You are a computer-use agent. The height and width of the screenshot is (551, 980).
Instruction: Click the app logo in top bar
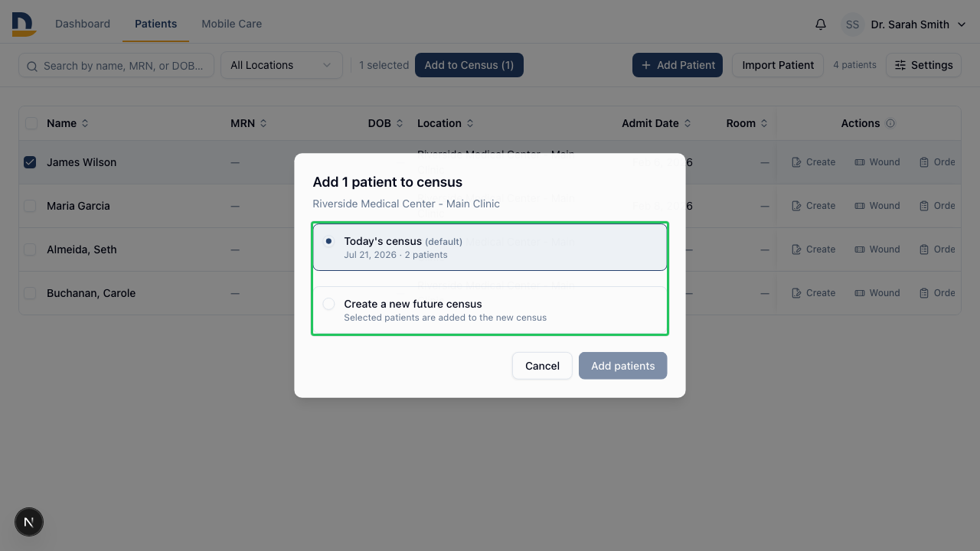[24, 24]
